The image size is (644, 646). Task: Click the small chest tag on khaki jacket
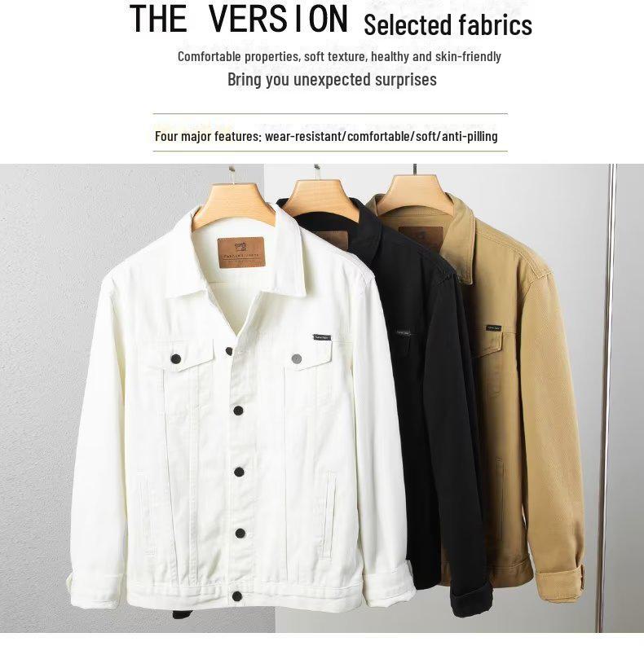[493, 328]
